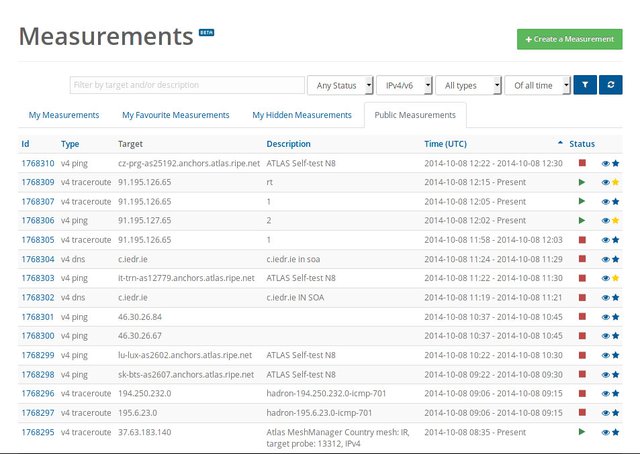Sort table by Status column
The width and height of the screenshot is (640, 454).
tap(582, 144)
